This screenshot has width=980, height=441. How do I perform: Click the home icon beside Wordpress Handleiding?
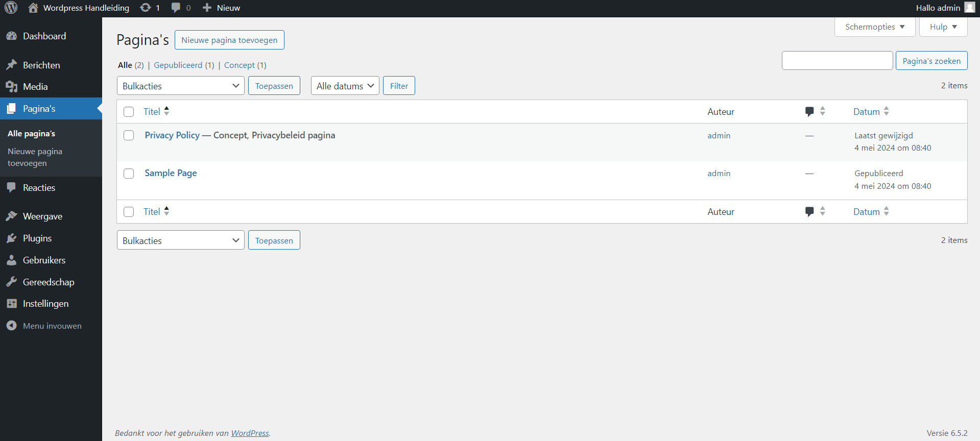tap(33, 8)
